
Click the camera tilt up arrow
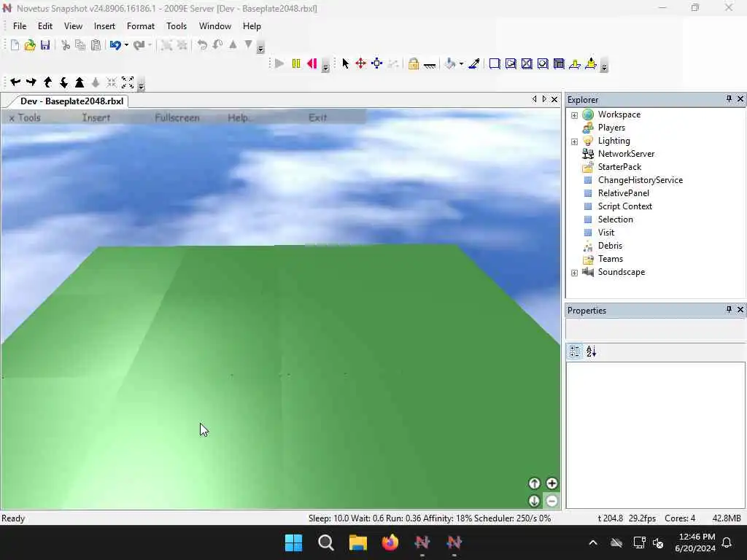coord(47,82)
